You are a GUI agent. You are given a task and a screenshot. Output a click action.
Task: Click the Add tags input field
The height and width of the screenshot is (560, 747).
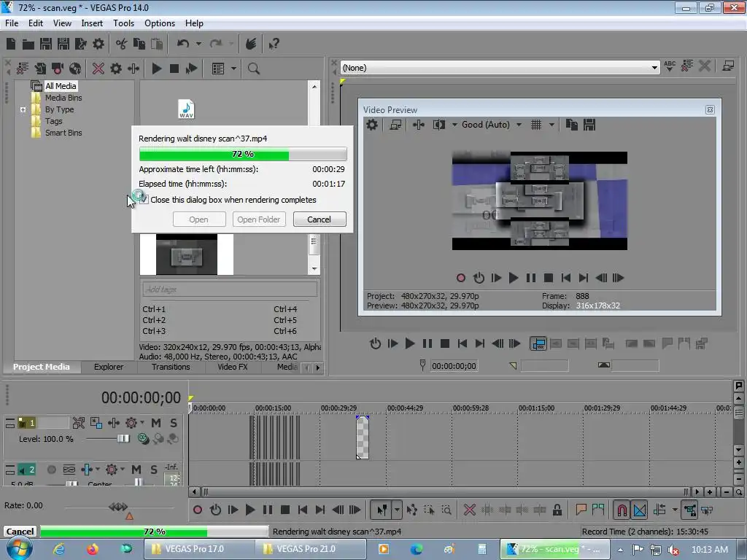pos(230,289)
